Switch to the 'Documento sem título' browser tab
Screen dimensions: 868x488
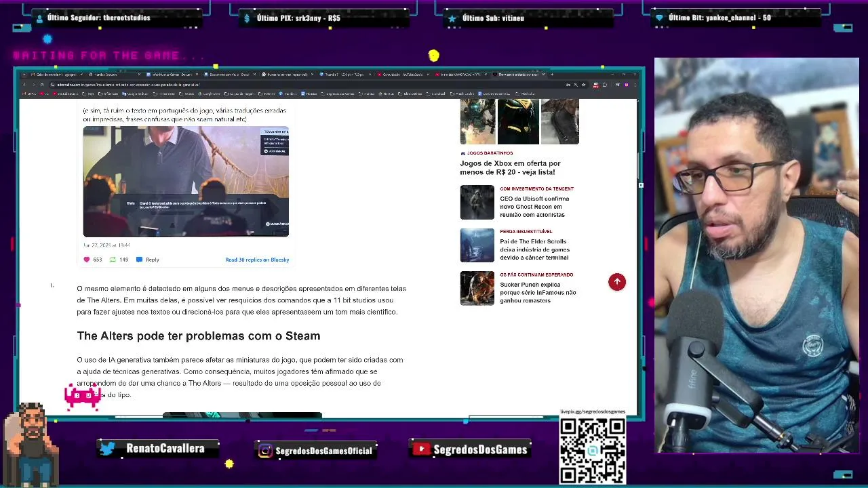click(x=231, y=75)
